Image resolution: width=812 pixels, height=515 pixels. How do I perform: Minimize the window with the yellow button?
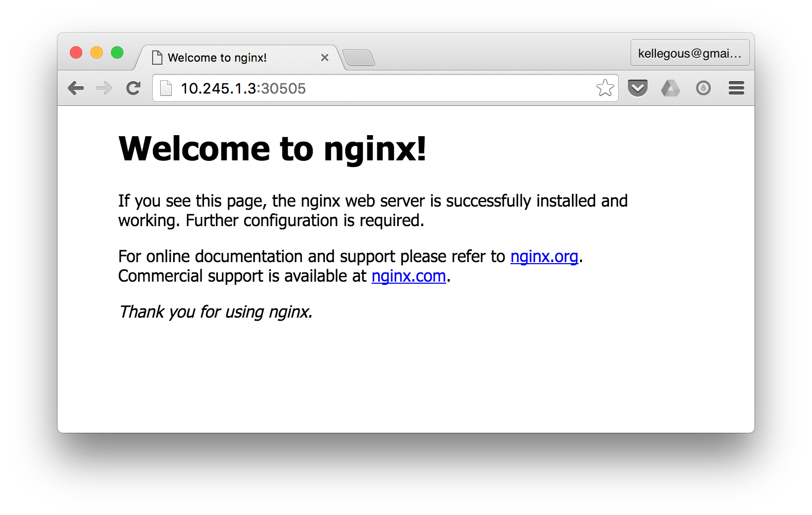(x=97, y=53)
